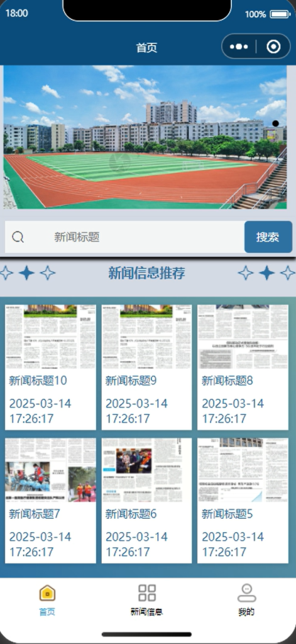Image resolution: width=296 pixels, height=644 pixels.
Task: Click solid star left of 新闻信息推荐
Action: (26, 273)
